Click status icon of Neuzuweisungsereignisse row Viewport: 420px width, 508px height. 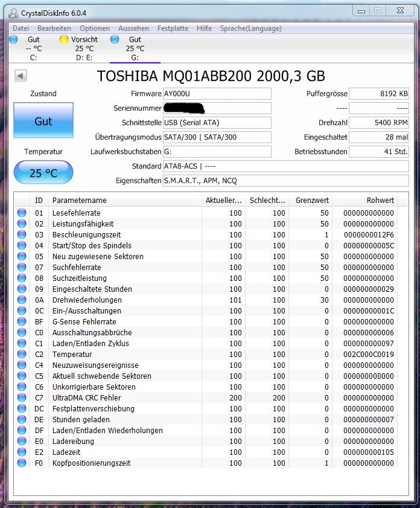[22, 365]
